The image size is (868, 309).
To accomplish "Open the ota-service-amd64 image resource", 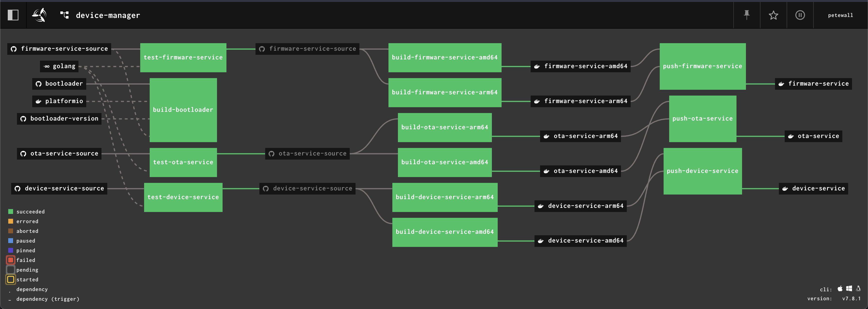I will pyautogui.click(x=581, y=171).
